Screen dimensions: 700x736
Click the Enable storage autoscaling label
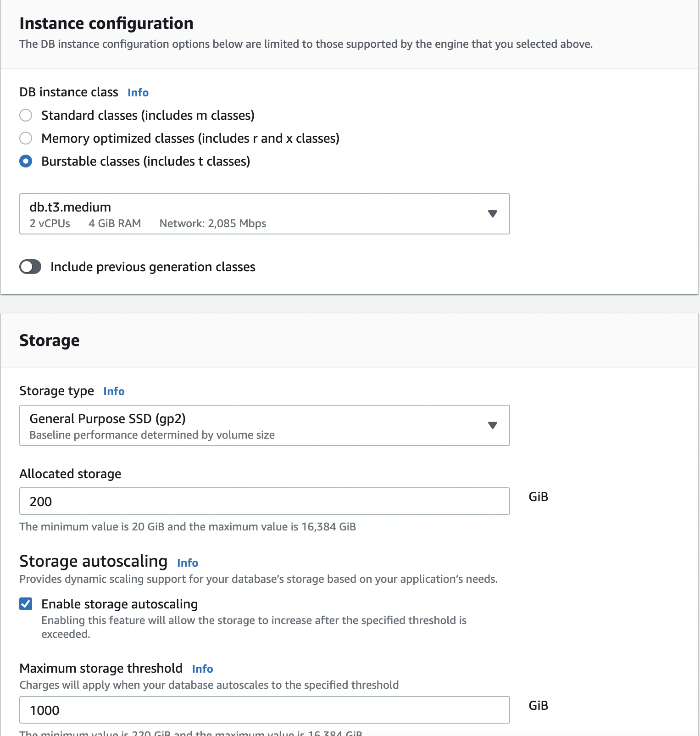click(x=120, y=604)
